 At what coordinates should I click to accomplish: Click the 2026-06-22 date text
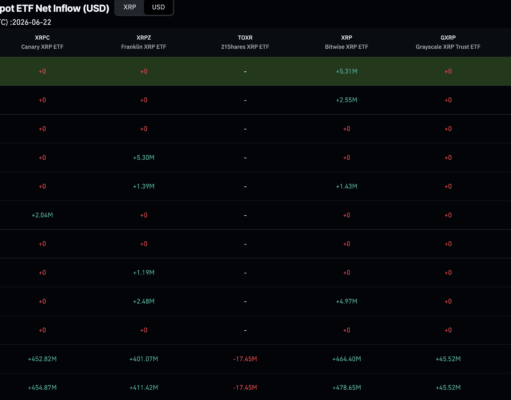click(32, 22)
